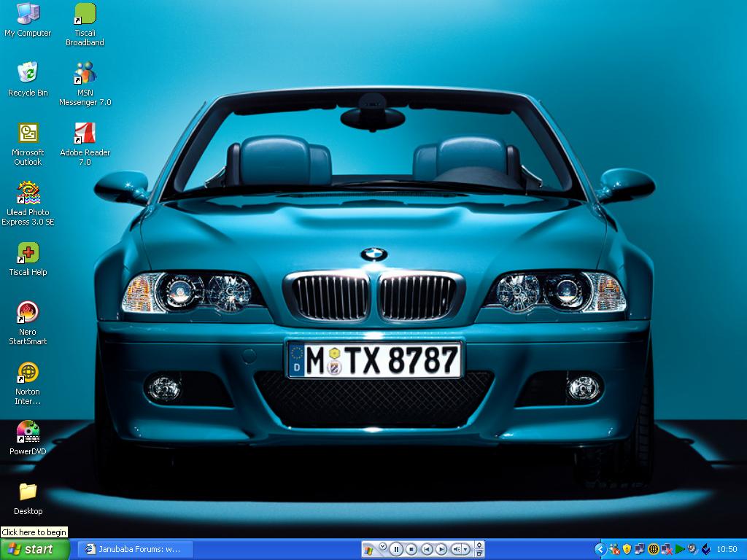Select the Tiscali Broadband shortcut

point(85,25)
